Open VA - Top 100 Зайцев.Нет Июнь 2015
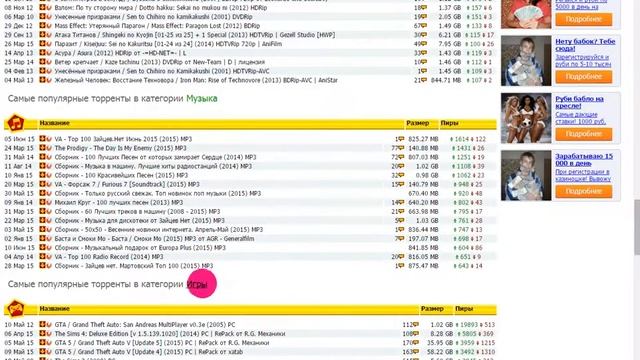Image resolution: width=640 pixels, height=360 pixels. click(x=123, y=139)
